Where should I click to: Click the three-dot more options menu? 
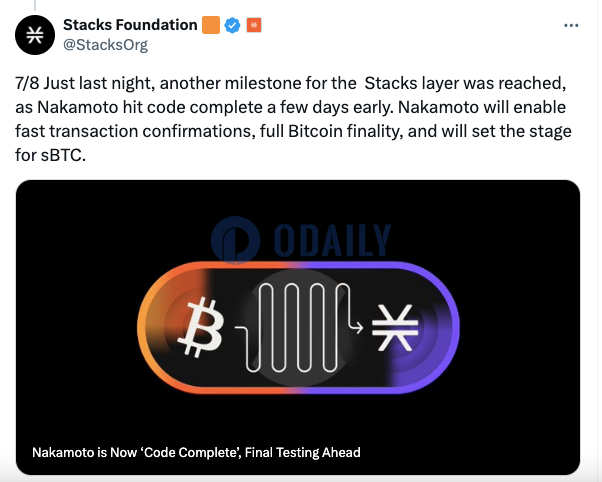[x=571, y=26]
